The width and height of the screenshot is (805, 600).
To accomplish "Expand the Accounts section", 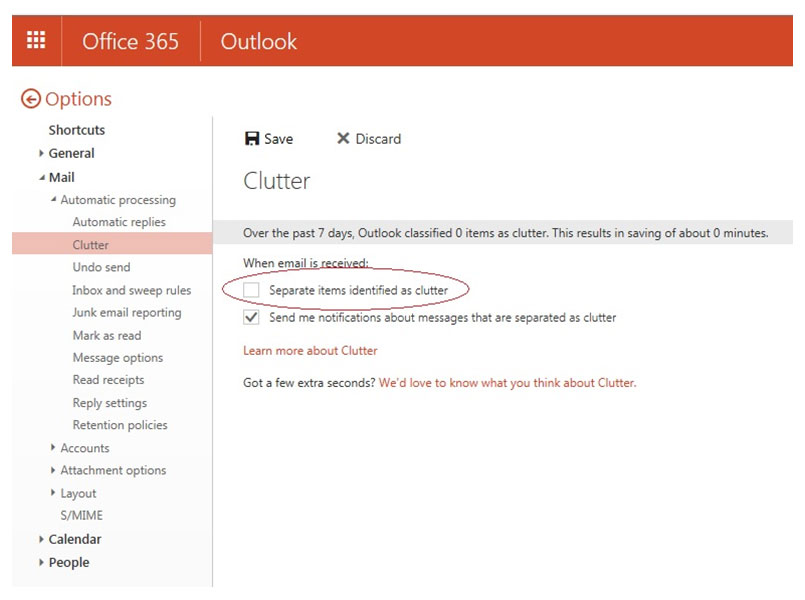I will click(85, 448).
